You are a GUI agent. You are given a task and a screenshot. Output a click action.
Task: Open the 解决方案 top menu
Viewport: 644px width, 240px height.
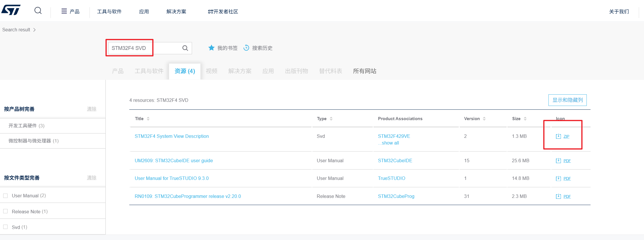point(176,12)
